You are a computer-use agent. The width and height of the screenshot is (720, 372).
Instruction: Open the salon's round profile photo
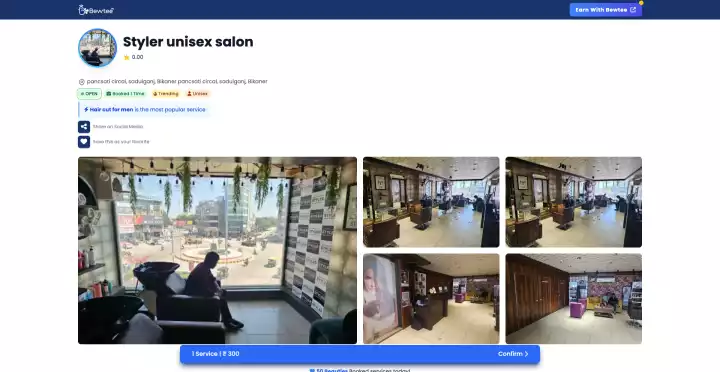coord(97,48)
